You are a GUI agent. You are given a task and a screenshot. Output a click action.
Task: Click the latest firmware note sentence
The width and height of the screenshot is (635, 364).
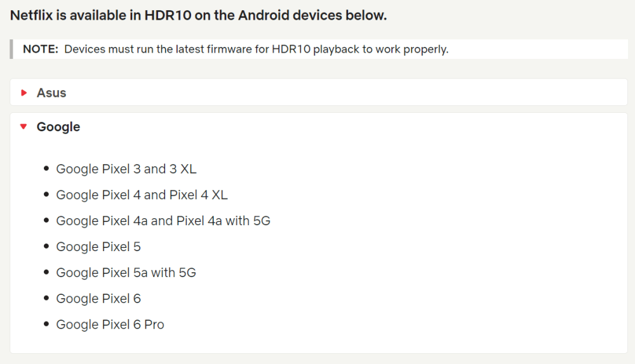click(x=257, y=49)
